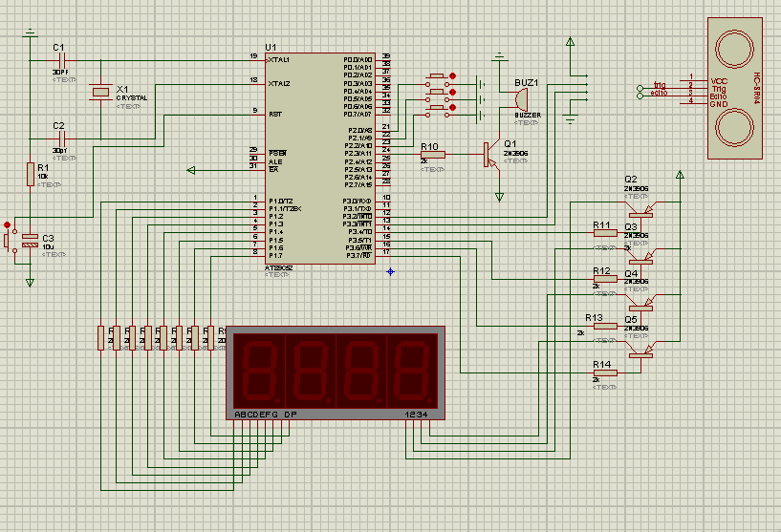Select the ground symbol above the buzzer

point(500,56)
